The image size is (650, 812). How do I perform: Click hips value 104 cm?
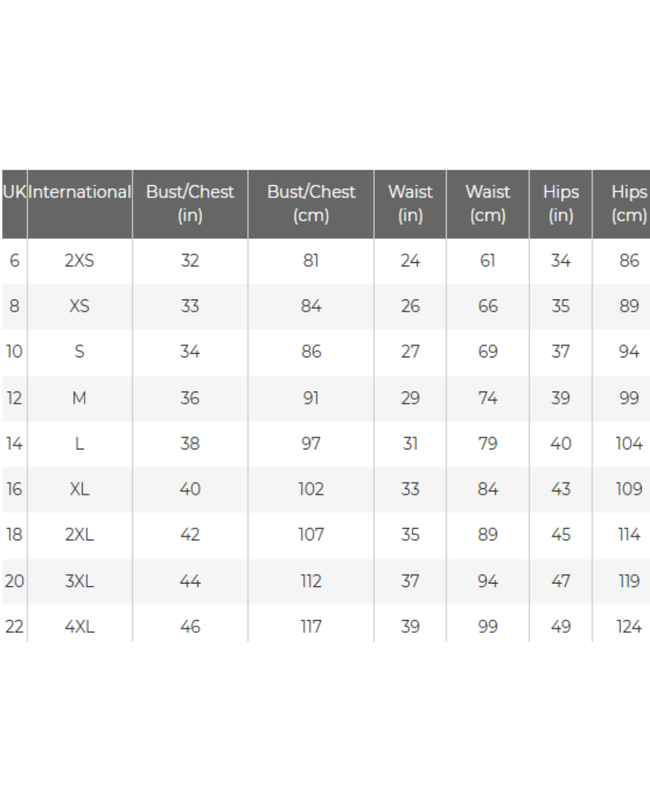[x=630, y=444]
